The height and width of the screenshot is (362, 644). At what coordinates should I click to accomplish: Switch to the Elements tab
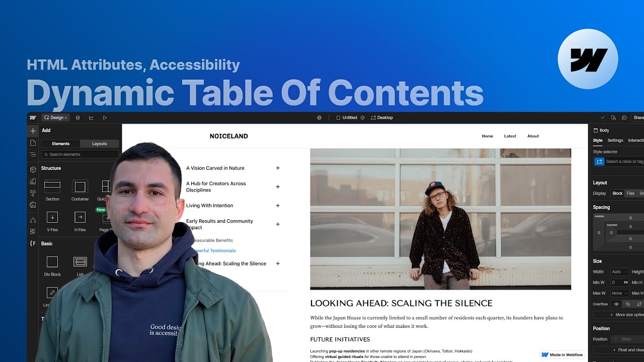[x=61, y=144]
